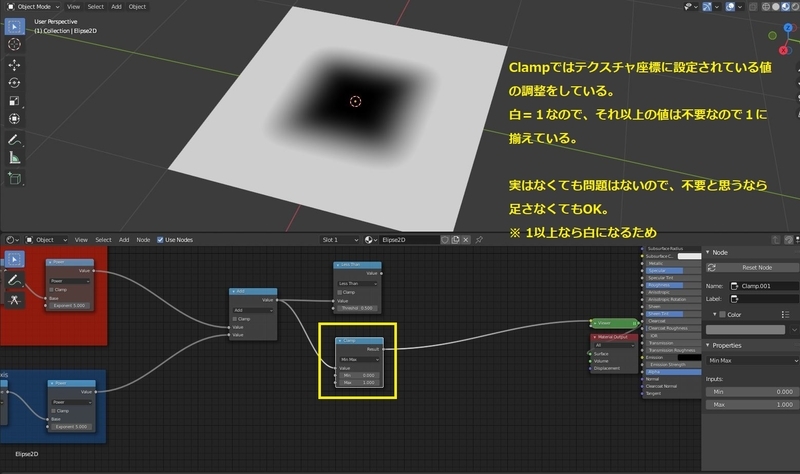Toggle Clamp checkbox in Less Than node

340,292
